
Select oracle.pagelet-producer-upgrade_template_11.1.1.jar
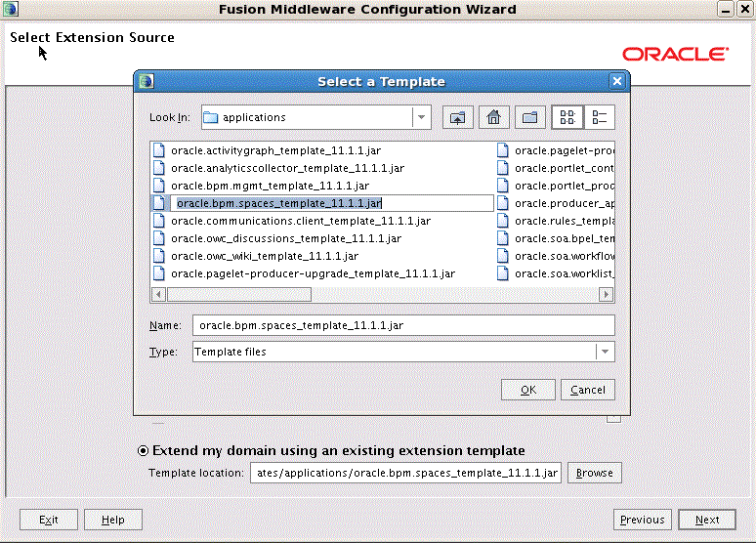pos(313,273)
